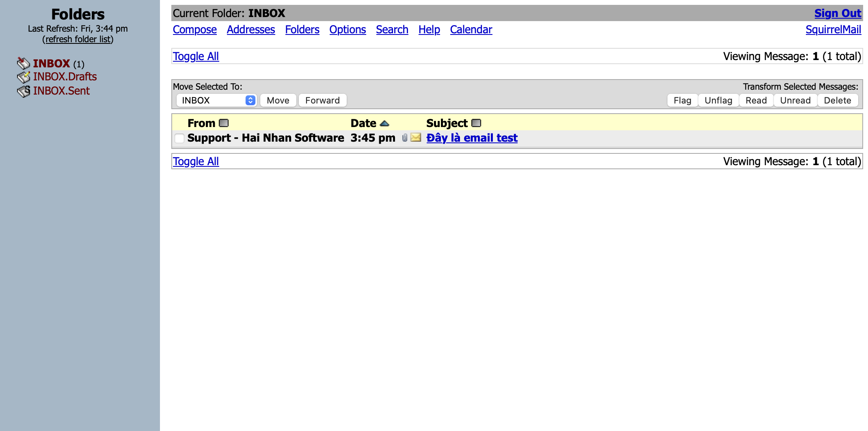
Task: Click the Date column header text
Action: click(363, 123)
